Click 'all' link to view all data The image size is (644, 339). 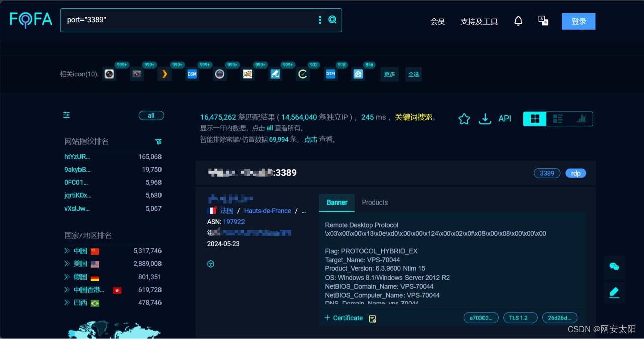[270, 128]
